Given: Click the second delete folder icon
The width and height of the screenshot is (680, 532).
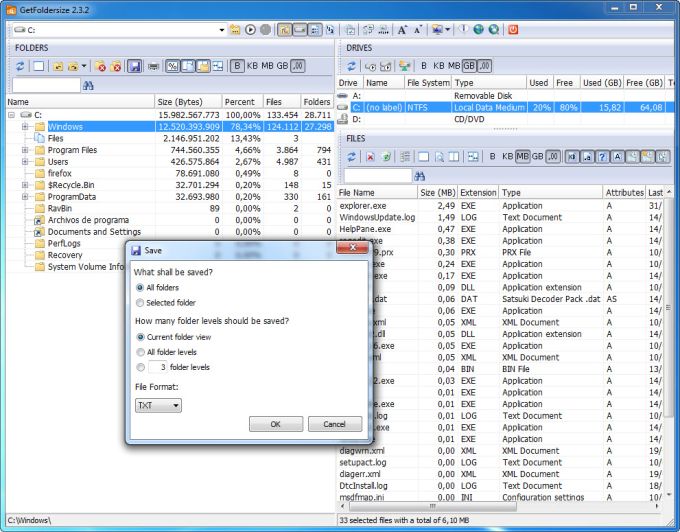Looking at the screenshot, I should pos(116,66).
